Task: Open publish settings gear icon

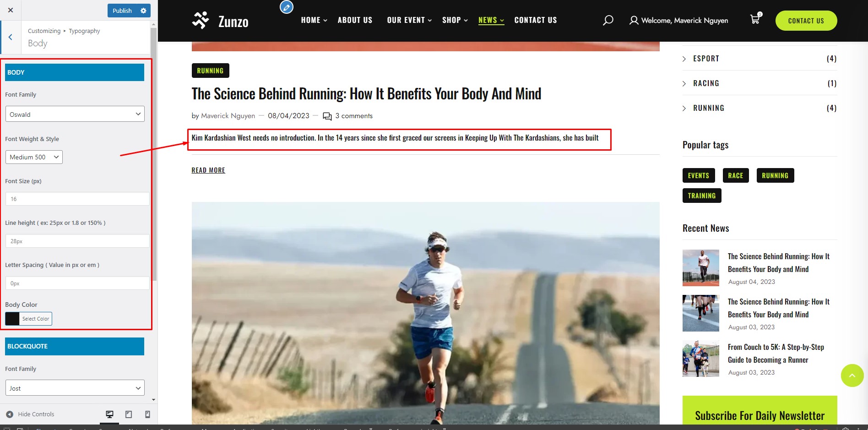Action: [144, 11]
